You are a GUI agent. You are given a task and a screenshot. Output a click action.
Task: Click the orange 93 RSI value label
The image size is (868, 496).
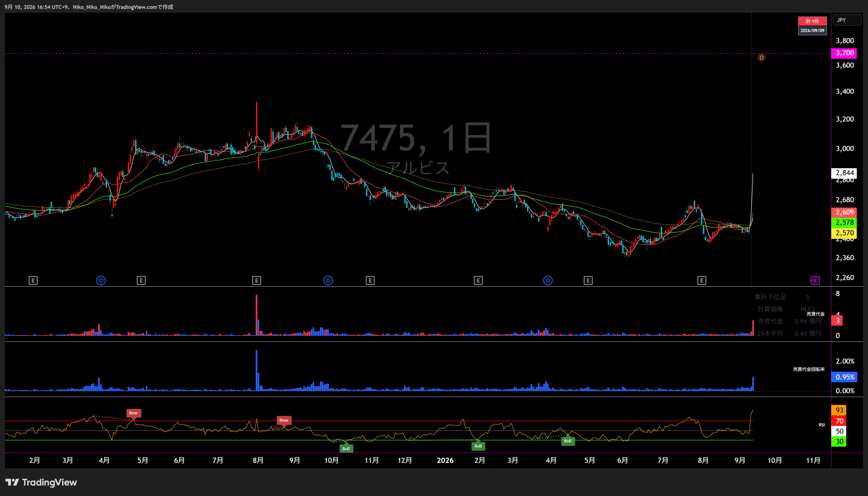coord(839,410)
